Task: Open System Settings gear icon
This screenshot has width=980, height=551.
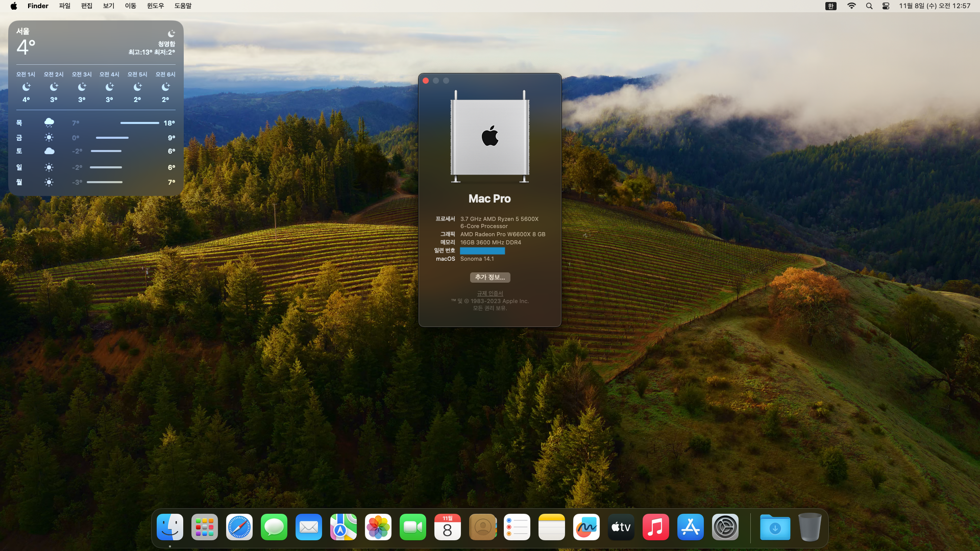Action: 725,527
